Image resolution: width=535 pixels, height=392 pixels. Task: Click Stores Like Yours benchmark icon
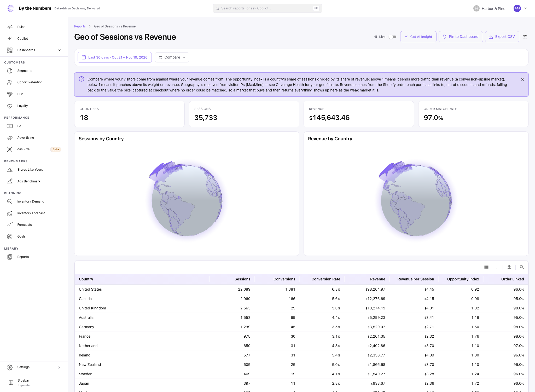(x=10, y=170)
